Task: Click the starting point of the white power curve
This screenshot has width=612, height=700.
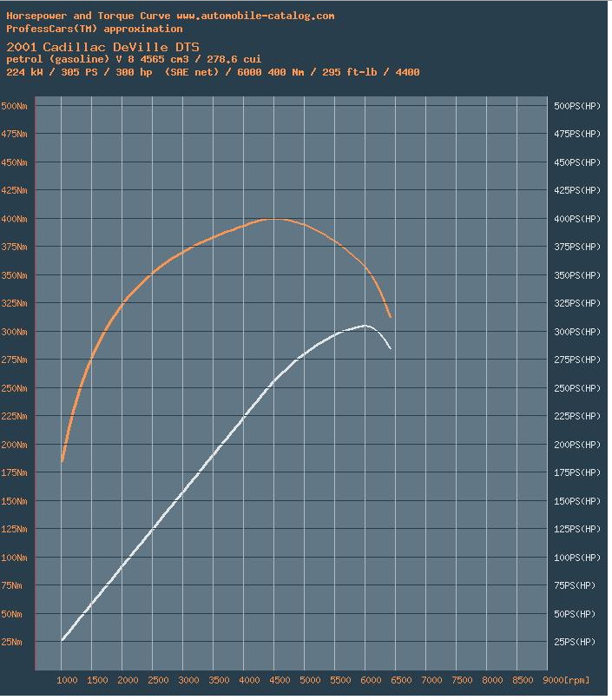Action: [63, 640]
